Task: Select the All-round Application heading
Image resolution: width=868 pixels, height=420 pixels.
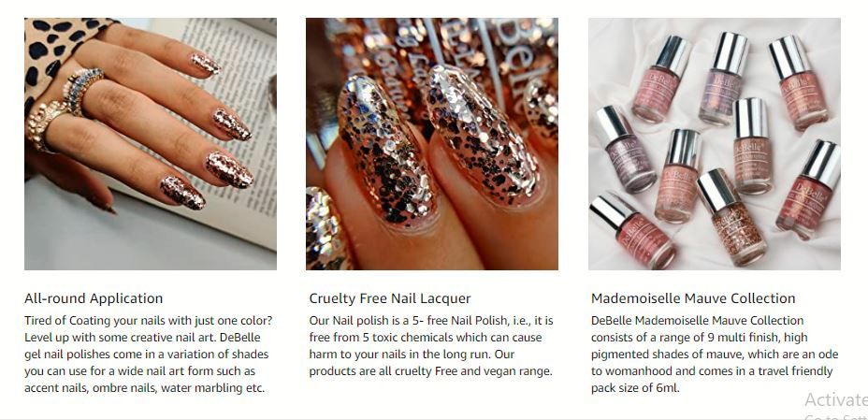Action: pos(94,298)
